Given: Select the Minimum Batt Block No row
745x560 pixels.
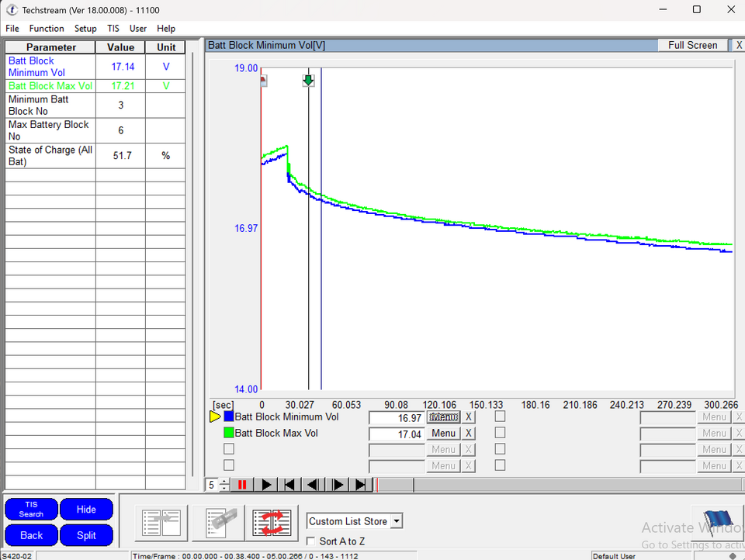Looking at the screenshot, I should pyautogui.click(x=95, y=105).
